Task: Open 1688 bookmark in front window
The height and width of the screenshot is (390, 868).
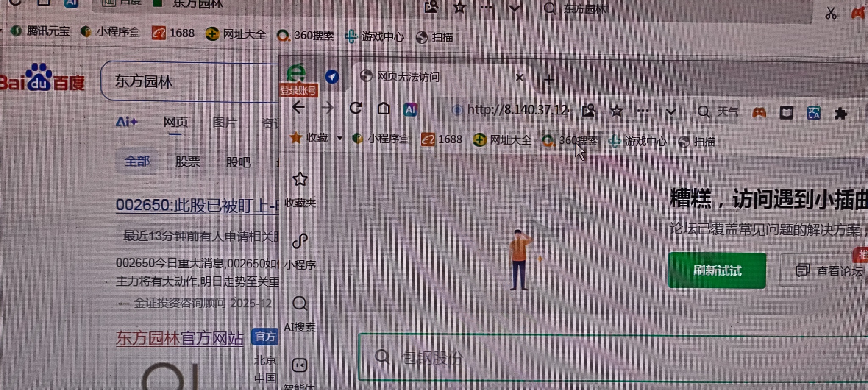Action: coord(442,139)
